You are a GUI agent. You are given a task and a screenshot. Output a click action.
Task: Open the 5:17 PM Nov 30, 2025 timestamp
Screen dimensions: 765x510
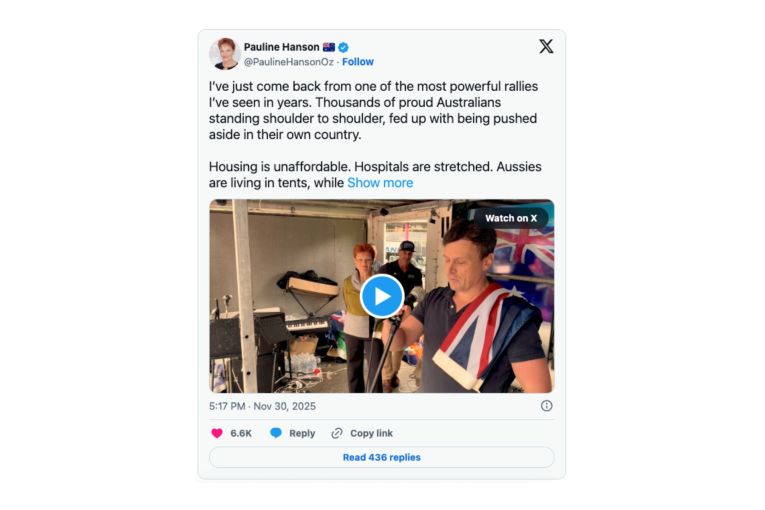(262, 406)
